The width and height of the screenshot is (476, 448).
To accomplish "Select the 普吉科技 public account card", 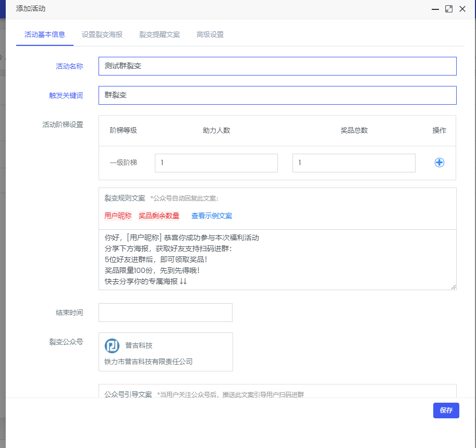I will 166,352.
